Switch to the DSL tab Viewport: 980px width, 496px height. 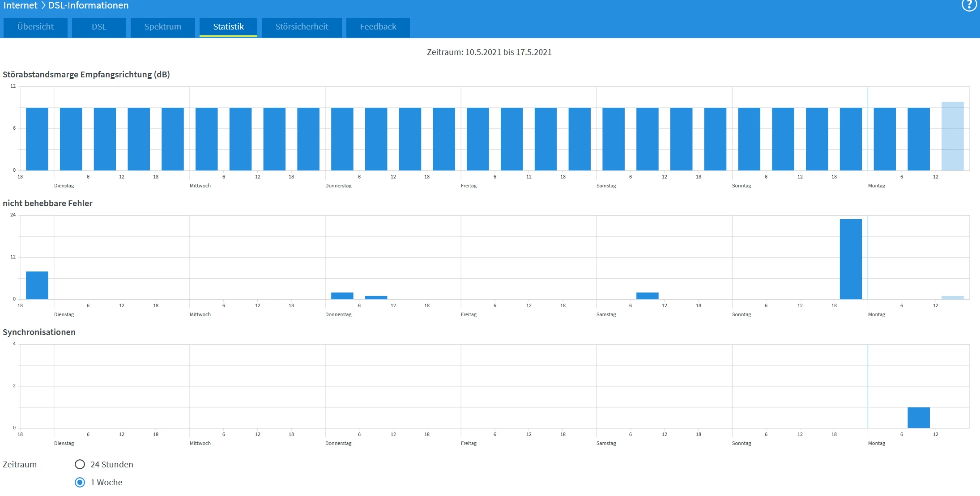coord(99,27)
